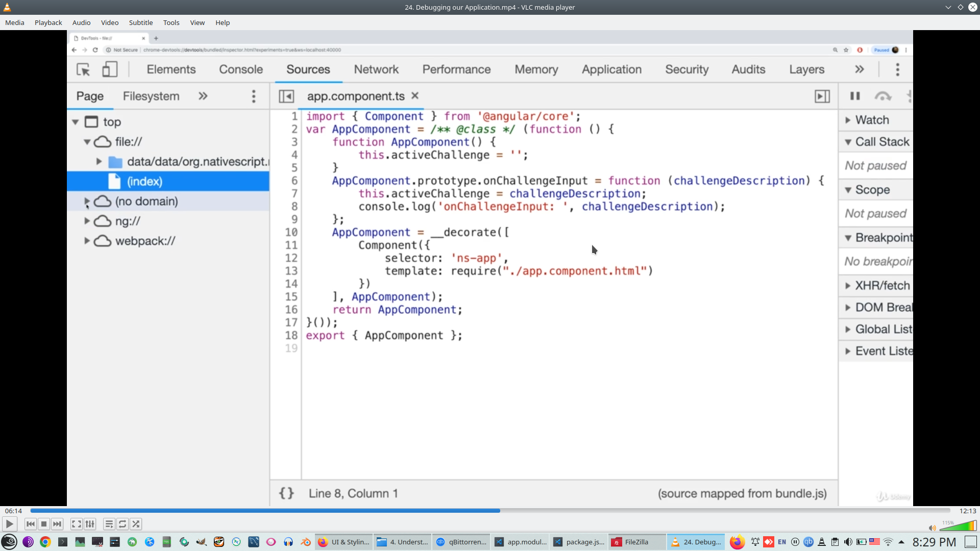Viewport: 980px width, 551px height.
Task: Click the stop playback button
Action: coord(44,524)
